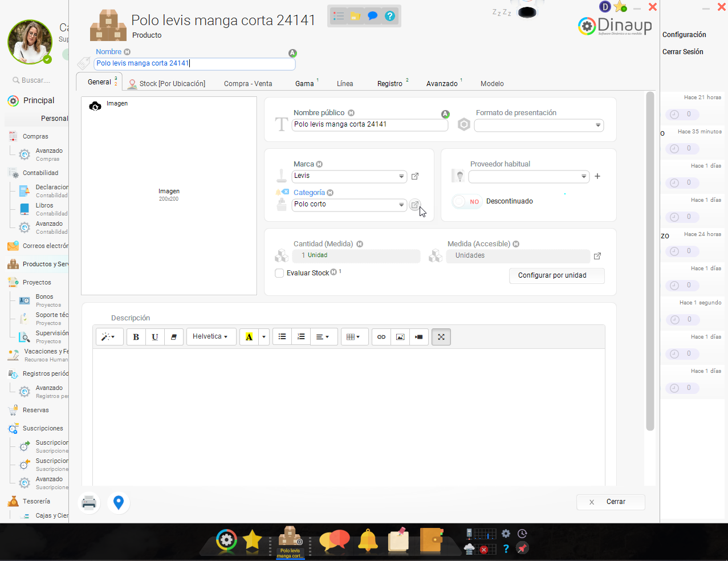Toggle fullscreen mode of description editor
The height and width of the screenshot is (561, 728).
(441, 337)
